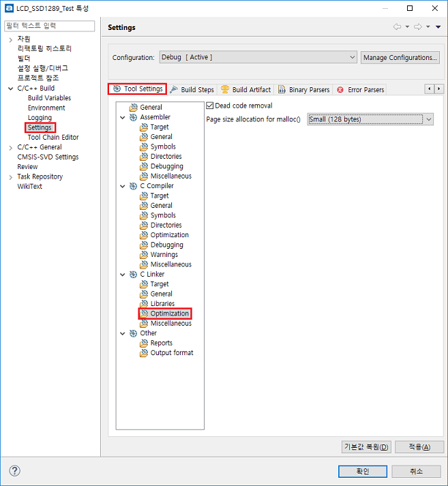Select Tool Chain Editor in sidebar
This screenshot has width=448, height=486.
[x=53, y=137]
